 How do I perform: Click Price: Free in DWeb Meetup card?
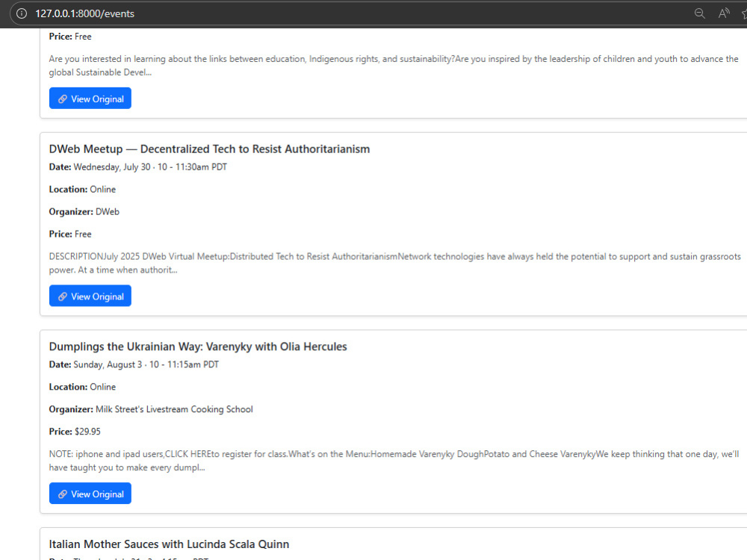point(70,234)
